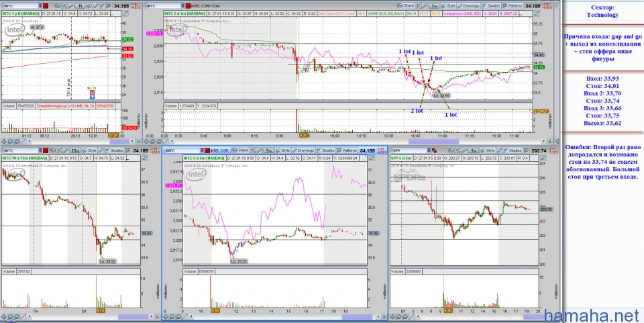
Task: Change 15m timeframe in bottom-left INTC chart
Action: pyautogui.click(x=74, y=150)
